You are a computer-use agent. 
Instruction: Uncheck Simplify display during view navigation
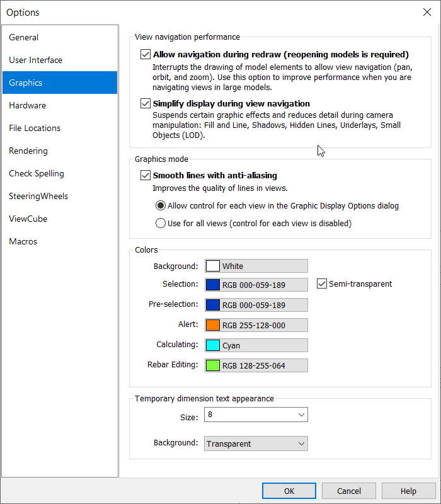coord(146,103)
